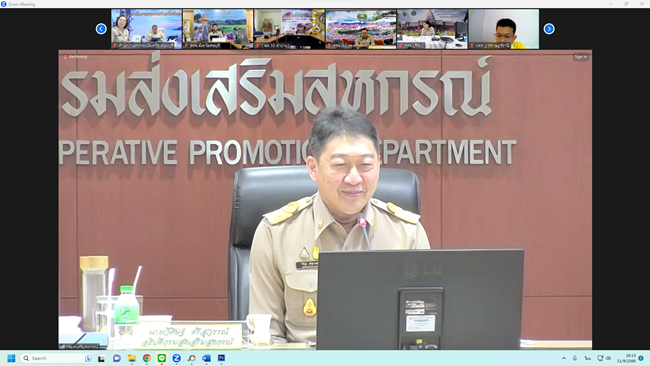Select participant thumbnail wearing yellow shirt
This screenshot has width=650, height=366.
point(504,29)
